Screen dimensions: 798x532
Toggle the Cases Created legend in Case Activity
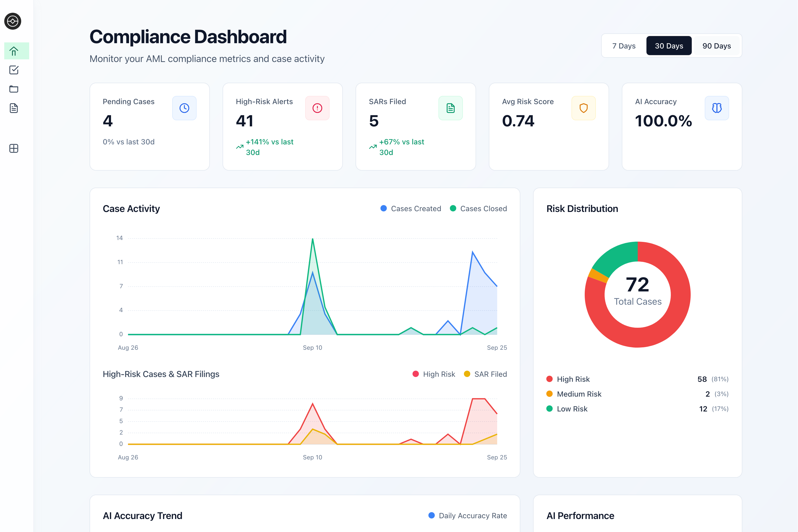411,208
